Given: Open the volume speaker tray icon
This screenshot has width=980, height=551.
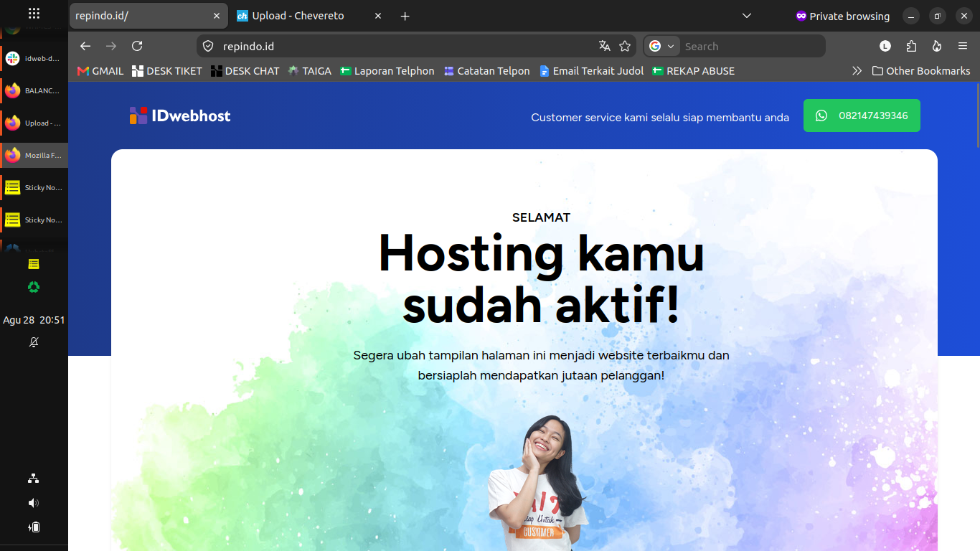Looking at the screenshot, I should tap(34, 503).
